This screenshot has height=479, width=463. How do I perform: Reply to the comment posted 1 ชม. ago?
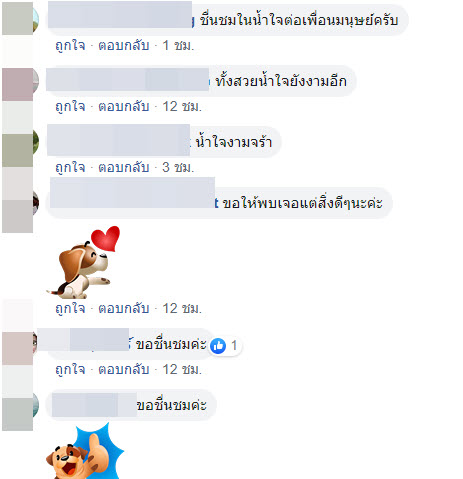123,45
